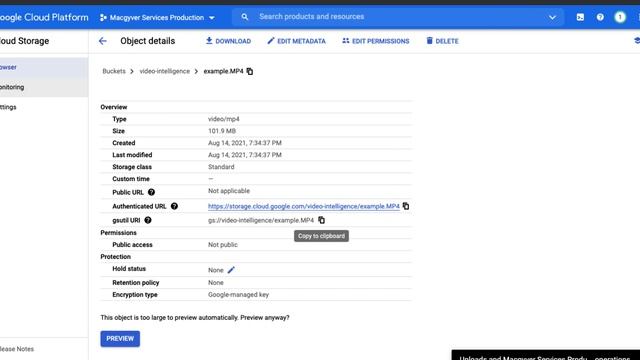Show help for Public URL
The width and height of the screenshot is (640, 360).
click(151, 192)
